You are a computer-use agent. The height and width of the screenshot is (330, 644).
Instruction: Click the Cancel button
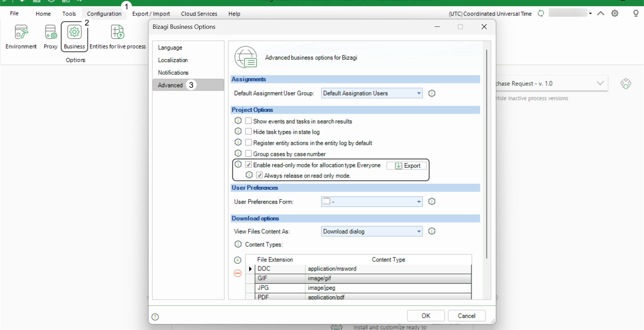467,316
